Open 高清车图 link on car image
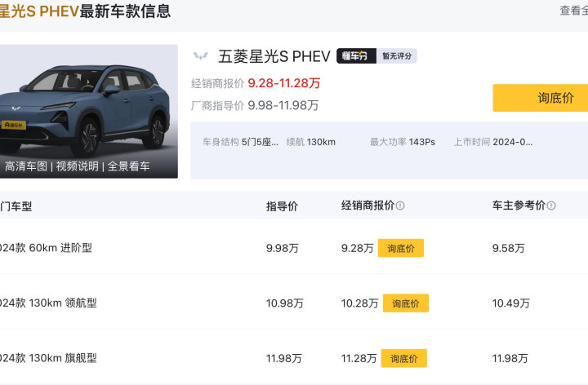 click(x=26, y=166)
